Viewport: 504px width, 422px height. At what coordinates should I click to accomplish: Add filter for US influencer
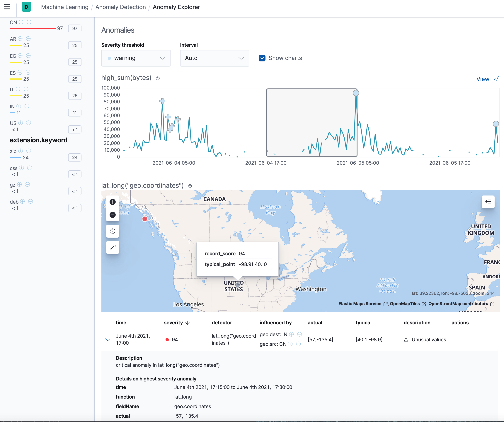[x=21, y=123]
